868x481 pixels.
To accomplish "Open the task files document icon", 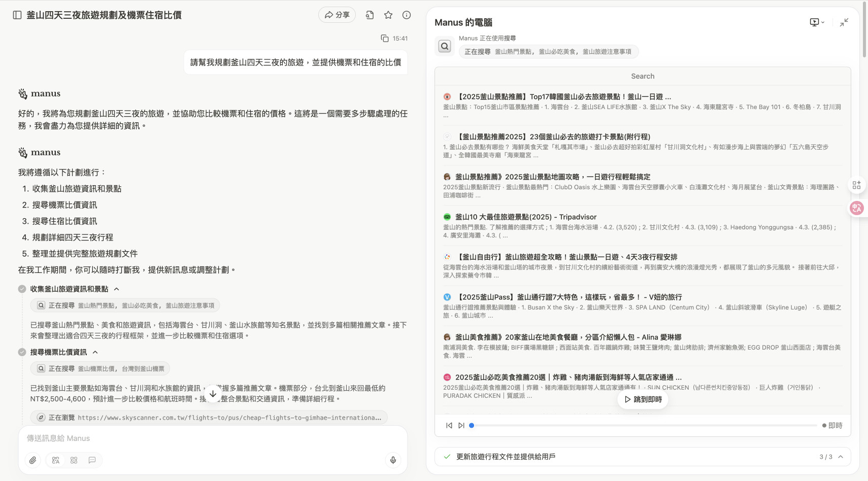I will click(370, 15).
